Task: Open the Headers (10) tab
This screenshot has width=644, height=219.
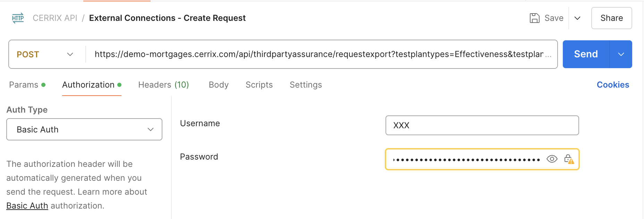Action: point(163,85)
